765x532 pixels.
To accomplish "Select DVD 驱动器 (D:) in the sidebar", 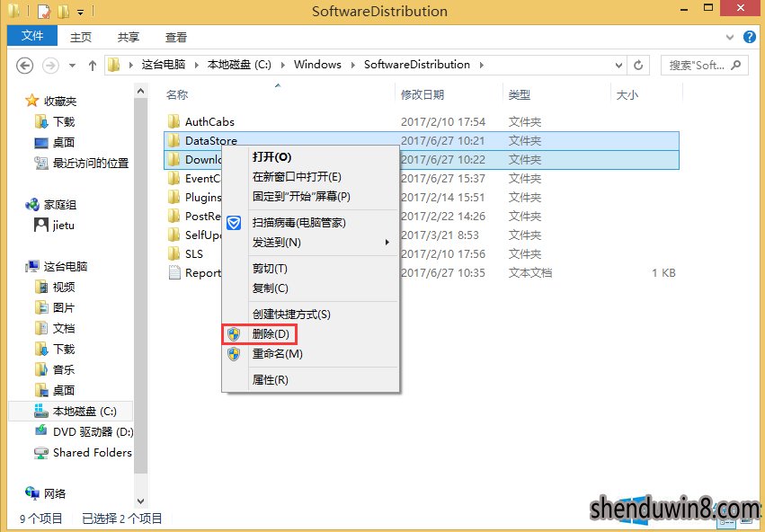I will (93, 431).
